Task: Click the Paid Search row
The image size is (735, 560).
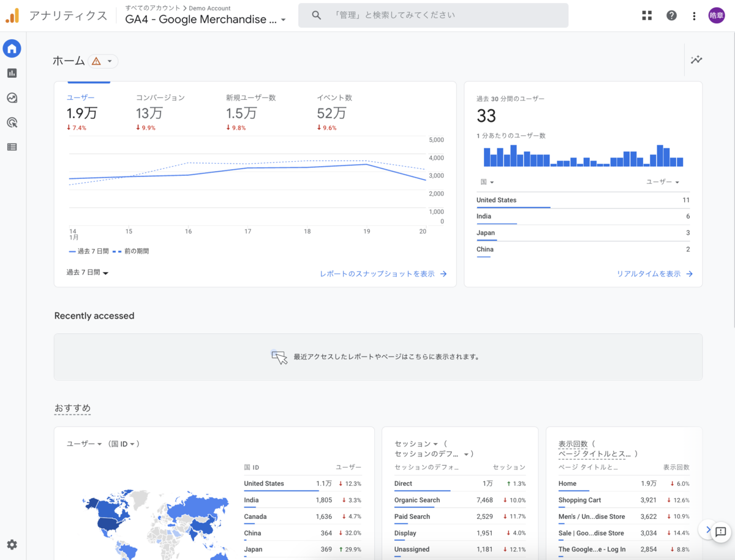Action: (460, 516)
